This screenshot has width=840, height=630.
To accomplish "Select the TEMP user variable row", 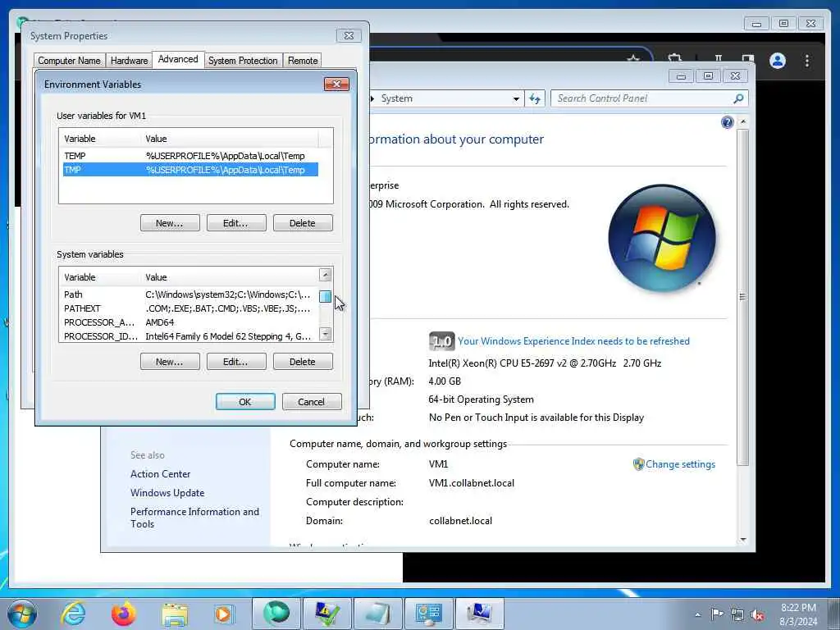I will tap(190, 156).
